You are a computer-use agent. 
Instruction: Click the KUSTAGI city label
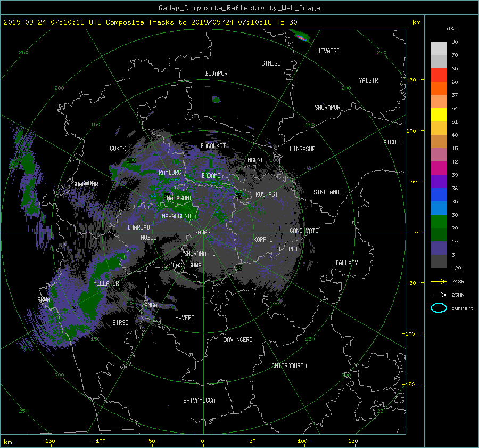[x=267, y=194]
